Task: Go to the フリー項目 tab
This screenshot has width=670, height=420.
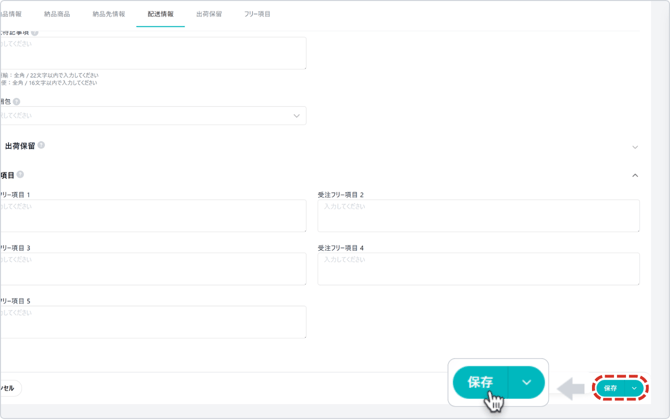Action: (257, 15)
